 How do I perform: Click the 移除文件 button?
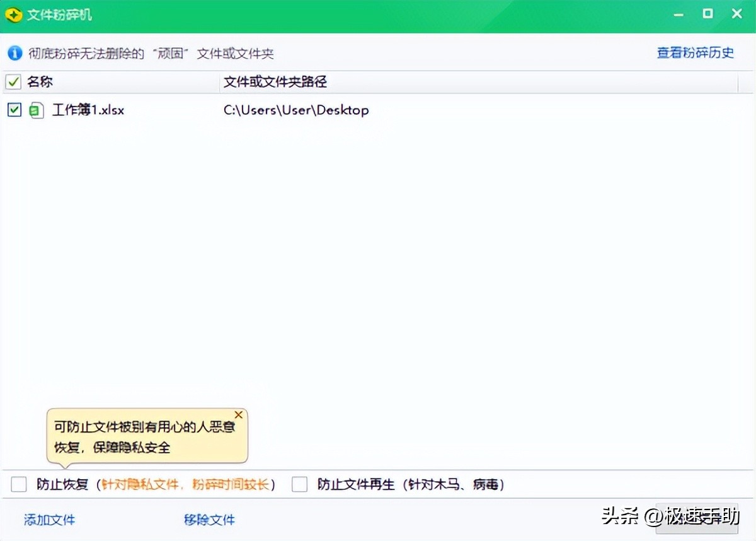(x=209, y=520)
